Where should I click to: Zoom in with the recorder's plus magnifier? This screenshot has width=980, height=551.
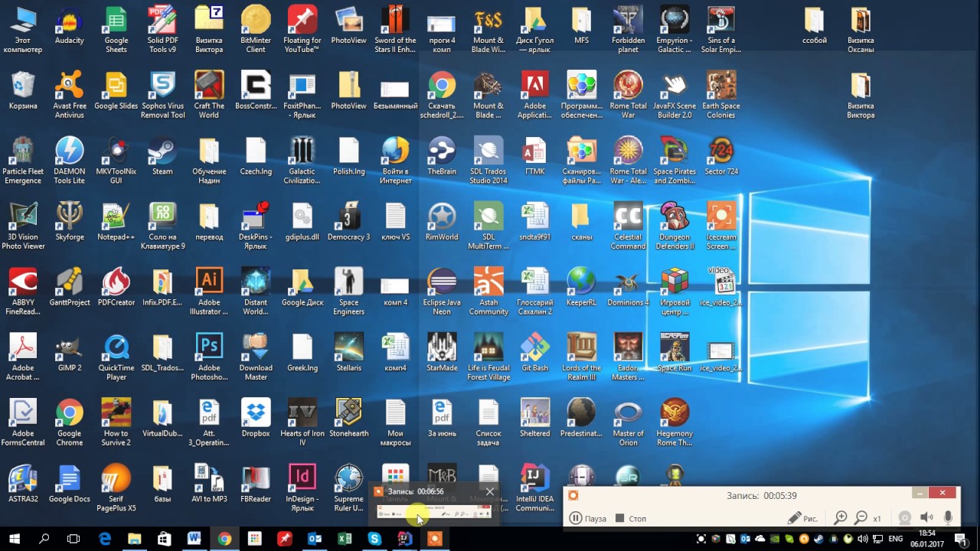(841, 518)
